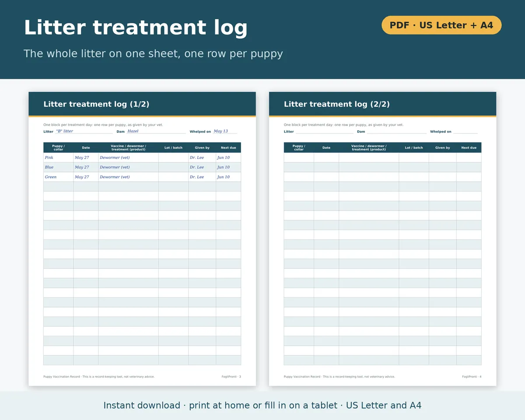Click the "Lot / batch" column header on page 2/2
The width and height of the screenshot is (525, 420).
click(414, 147)
